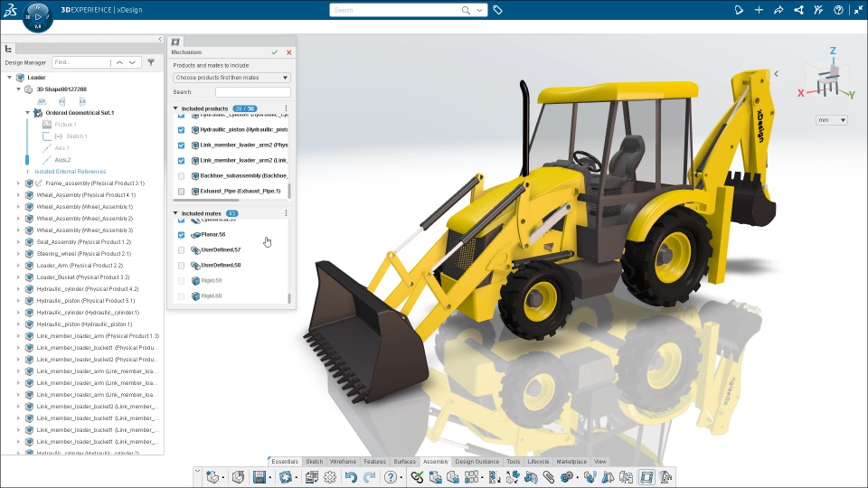Switch to the Sketch tab
The height and width of the screenshot is (488, 868).
315,462
